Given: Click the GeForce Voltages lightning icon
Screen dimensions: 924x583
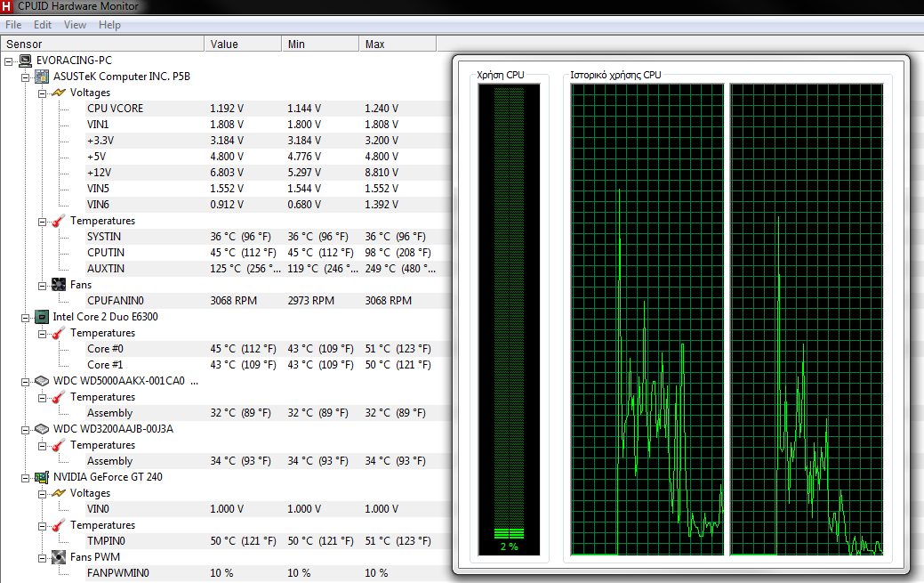Looking at the screenshot, I should (59, 493).
